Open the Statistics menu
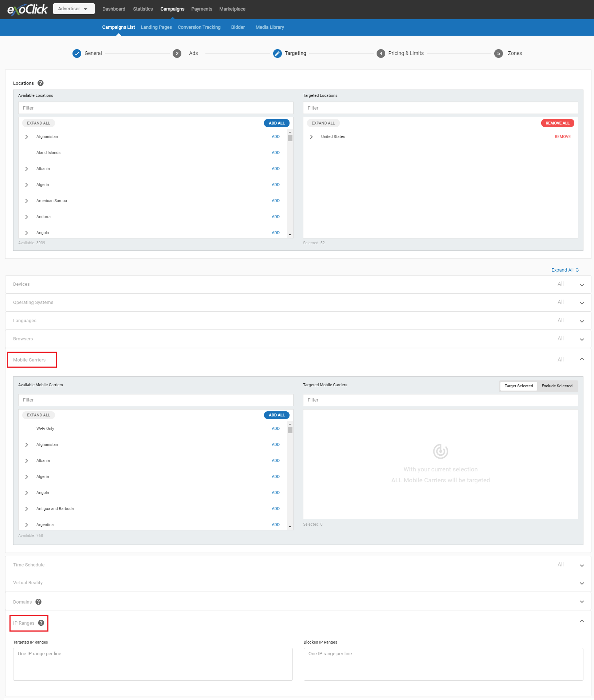Screen dimensions: 594x700 click(143, 9)
